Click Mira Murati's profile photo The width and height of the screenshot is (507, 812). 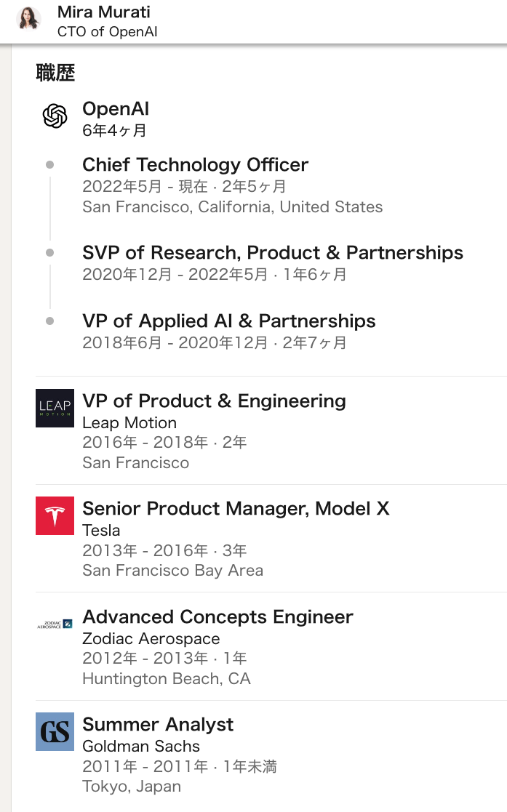point(29,18)
